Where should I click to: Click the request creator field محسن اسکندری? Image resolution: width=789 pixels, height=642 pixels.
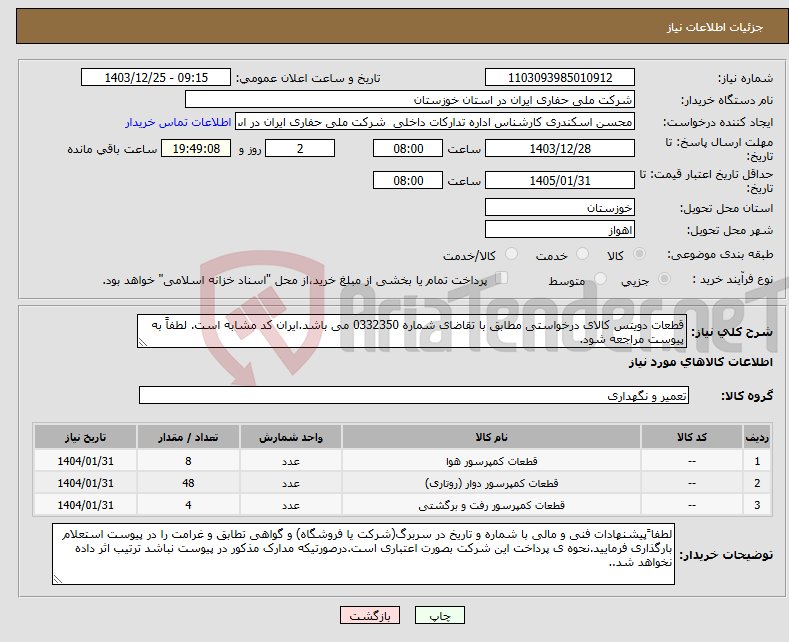coord(435,122)
